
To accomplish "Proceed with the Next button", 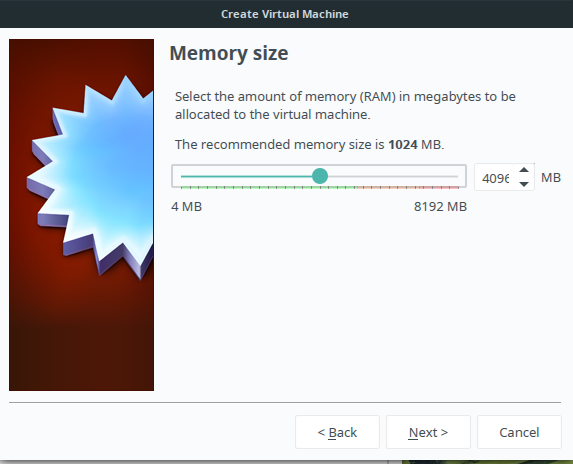I will coord(428,432).
